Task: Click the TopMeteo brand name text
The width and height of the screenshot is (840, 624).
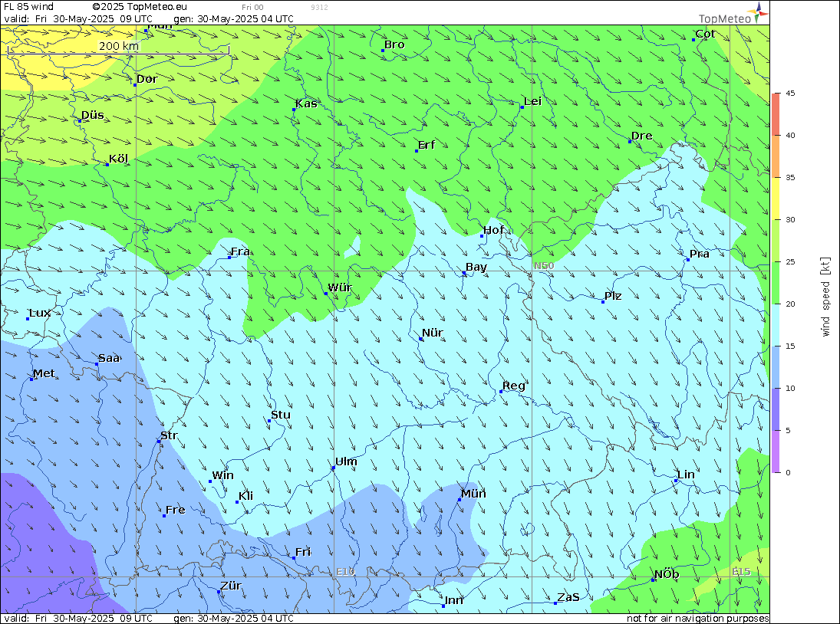Action: click(x=725, y=18)
